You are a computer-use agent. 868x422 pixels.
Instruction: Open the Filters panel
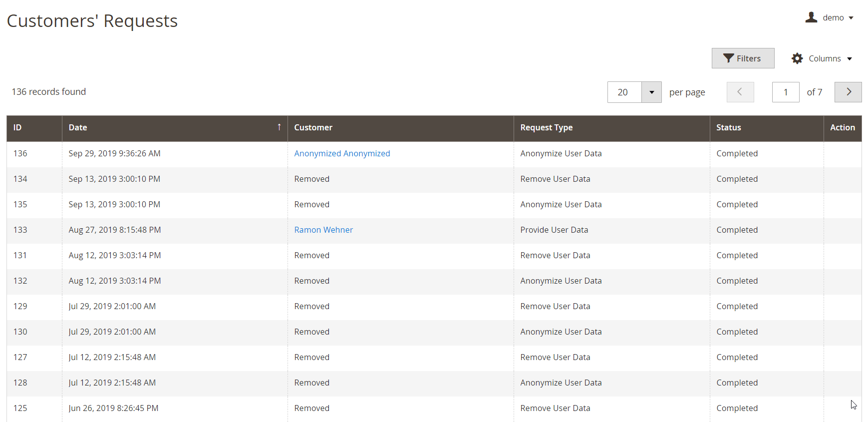[743, 58]
